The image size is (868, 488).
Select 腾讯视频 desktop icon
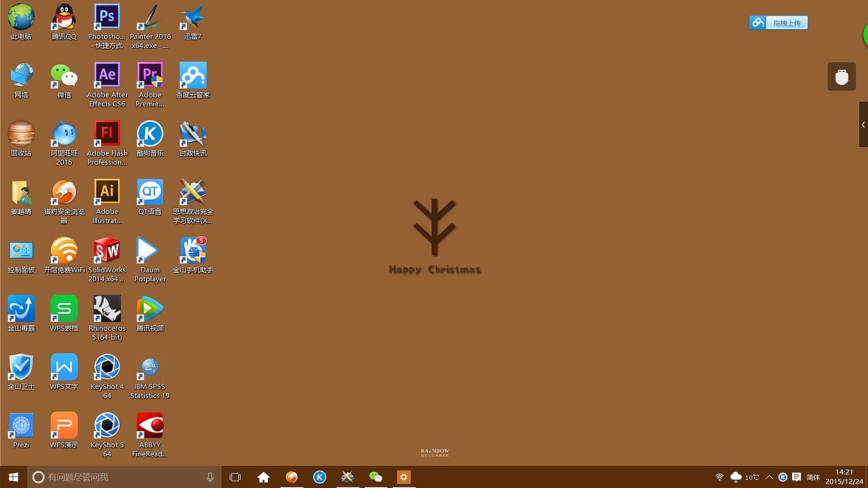click(x=150, y=313)
